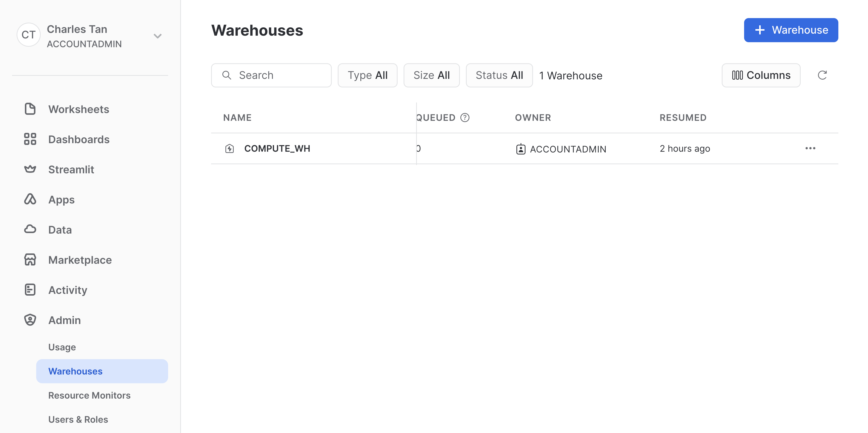Click the Admin shield icon
The height and width of the screenshot is (433, 868).
[30, 320]
